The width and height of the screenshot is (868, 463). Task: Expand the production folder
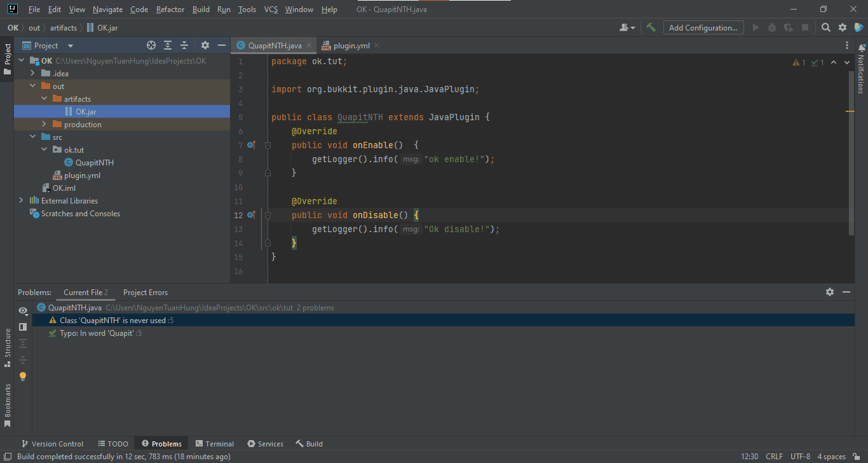pyautogui.click(x=44, y=125)
